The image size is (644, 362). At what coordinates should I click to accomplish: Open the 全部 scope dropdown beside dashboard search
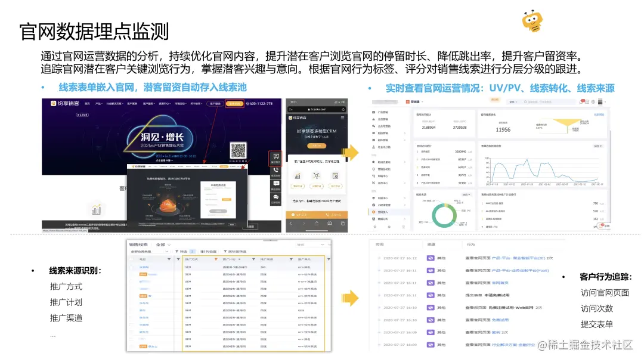513,102
